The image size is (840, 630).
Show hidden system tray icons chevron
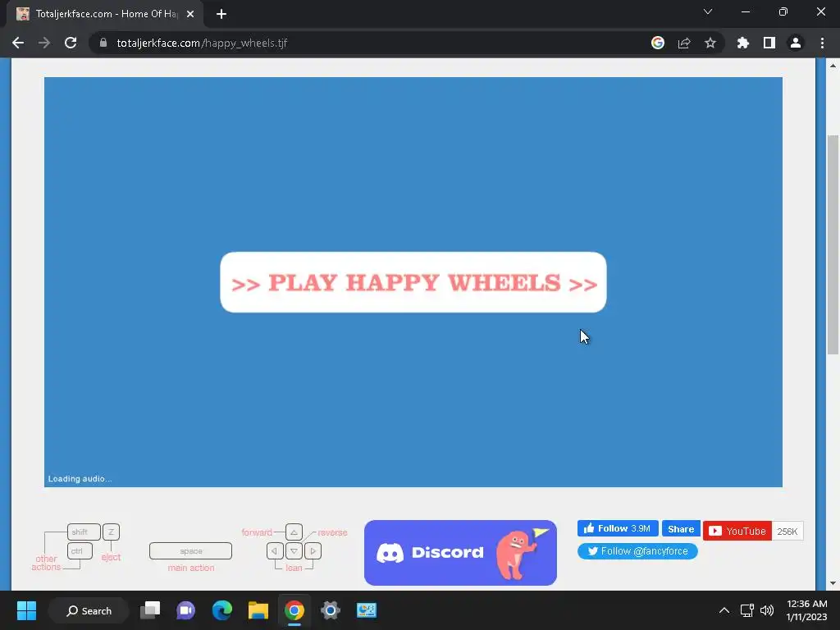724,610
